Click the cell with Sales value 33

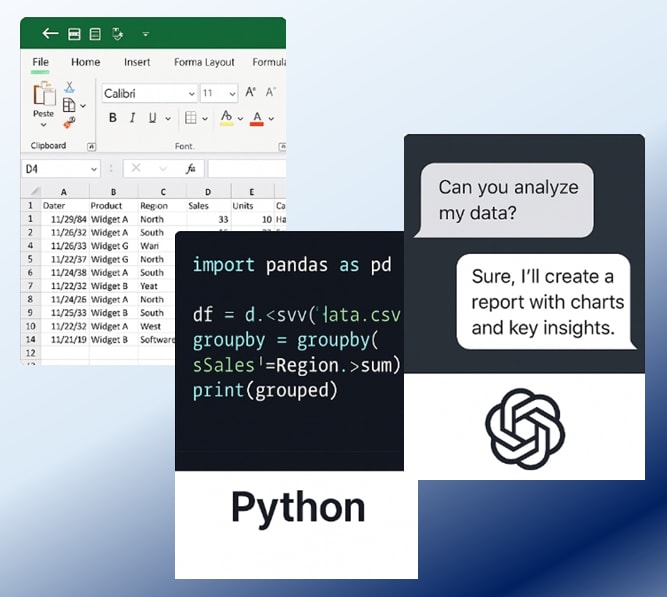pos(208,219)
